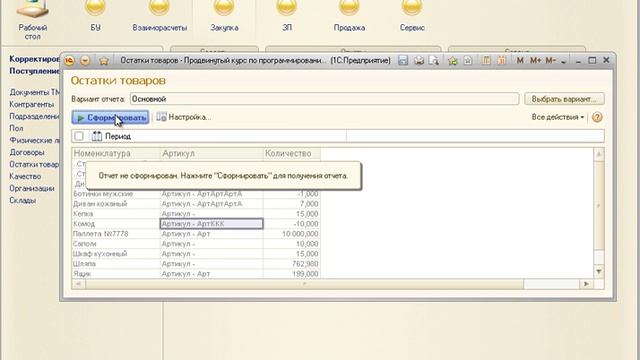
Task: Open the Сервис section
Action: (x=412, y=16)
